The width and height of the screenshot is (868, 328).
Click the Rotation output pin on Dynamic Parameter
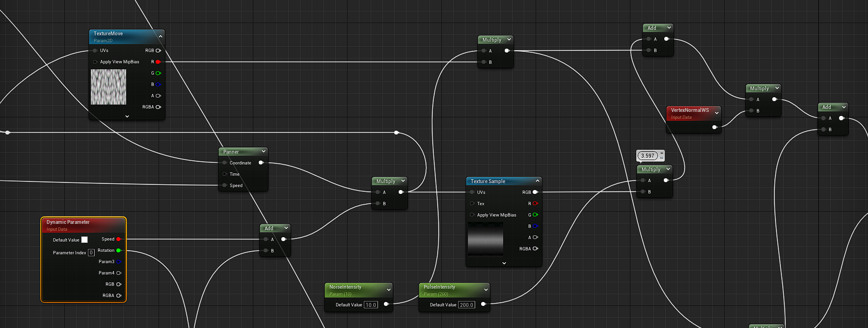click(118, 250)
